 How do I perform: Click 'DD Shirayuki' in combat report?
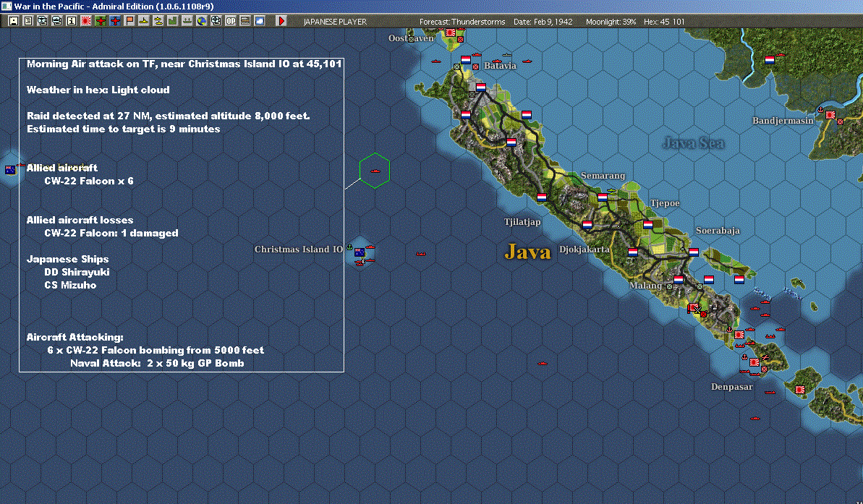click(77, 272)
